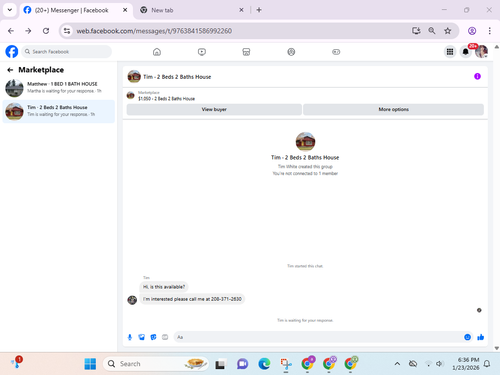The image size is (500, 375).
Task: Open the tab search dropdown arrow
Action: pos(10,10)
